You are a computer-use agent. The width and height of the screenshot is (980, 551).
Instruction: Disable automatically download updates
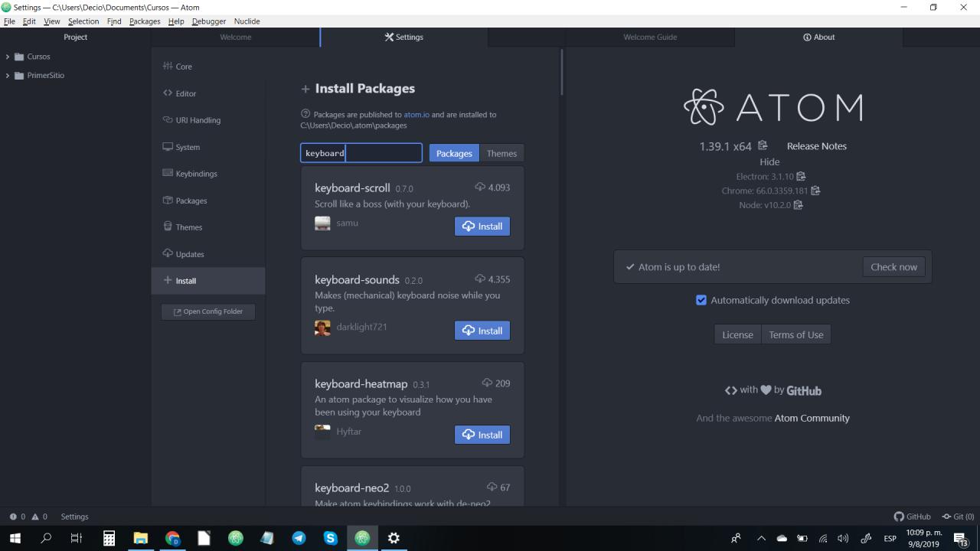701,300
